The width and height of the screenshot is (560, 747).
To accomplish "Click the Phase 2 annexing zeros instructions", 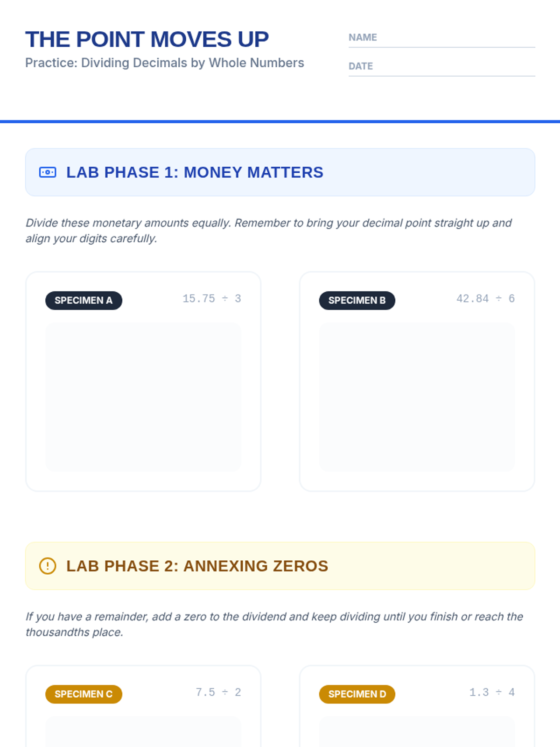I will click(x=274, y=624).
